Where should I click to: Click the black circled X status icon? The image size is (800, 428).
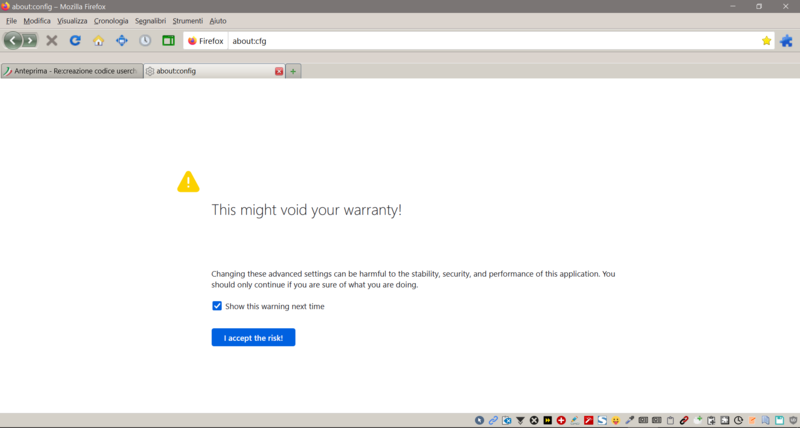coord(534,420)
